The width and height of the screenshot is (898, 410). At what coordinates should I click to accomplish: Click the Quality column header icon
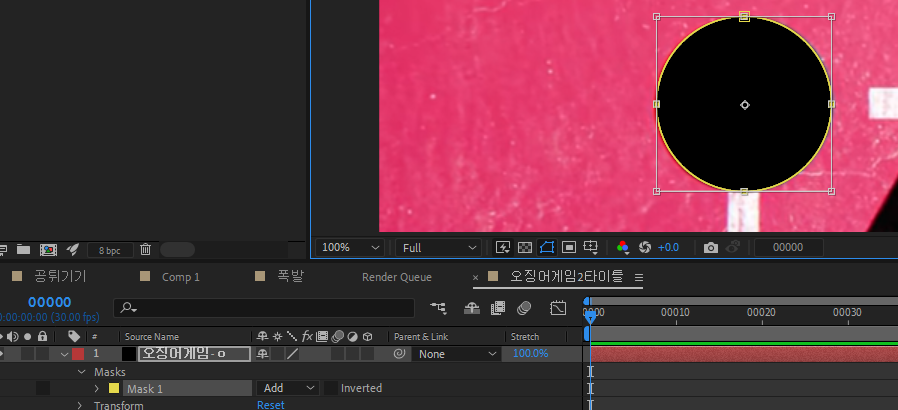292,336
